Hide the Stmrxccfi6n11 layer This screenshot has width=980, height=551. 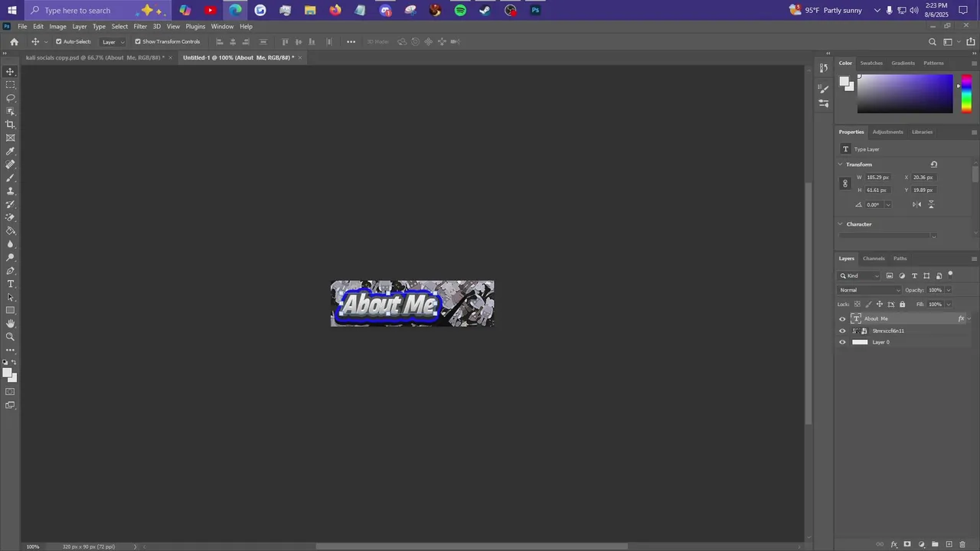(x=842, y=331)
